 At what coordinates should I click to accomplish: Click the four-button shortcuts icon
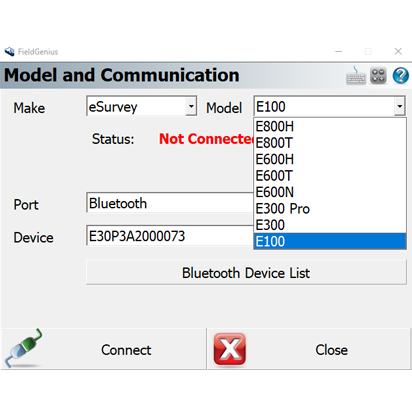pos(378,75)
